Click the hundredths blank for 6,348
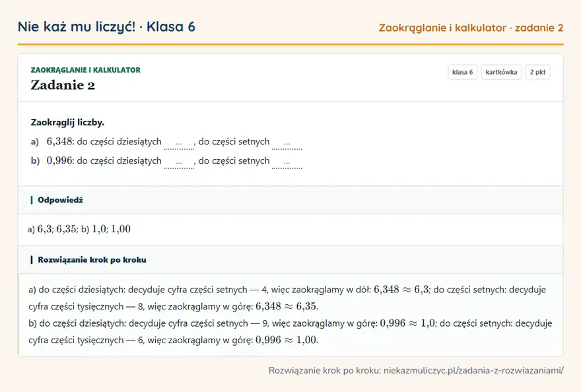The width and height of the screenshot is (581, 392). 287,143
